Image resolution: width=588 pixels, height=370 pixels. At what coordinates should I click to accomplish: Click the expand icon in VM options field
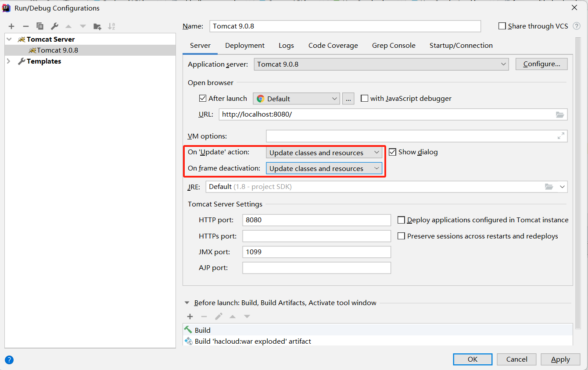561,136
